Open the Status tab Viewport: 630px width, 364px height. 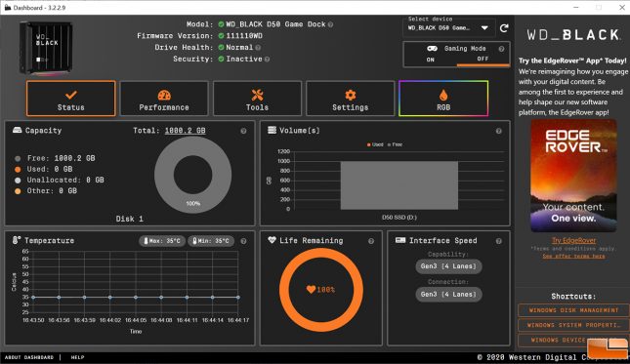point(71,99)
